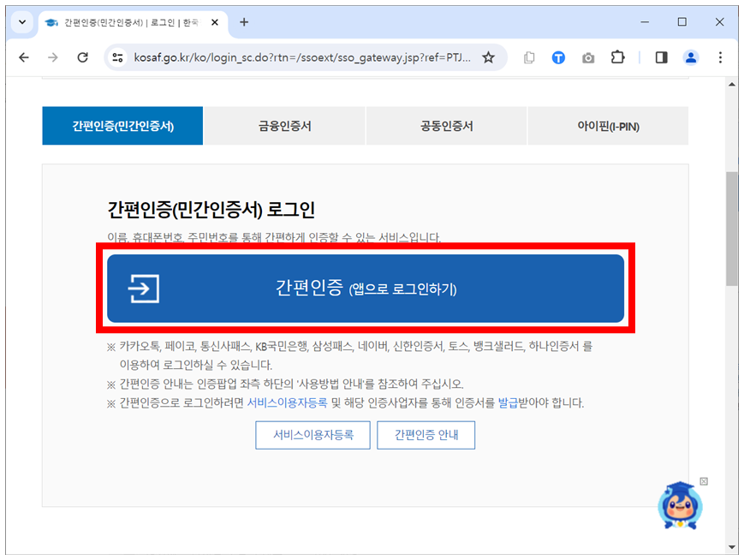
Task: Click the note about '사용방법 안내'
Action: click(x=291, y=384)
